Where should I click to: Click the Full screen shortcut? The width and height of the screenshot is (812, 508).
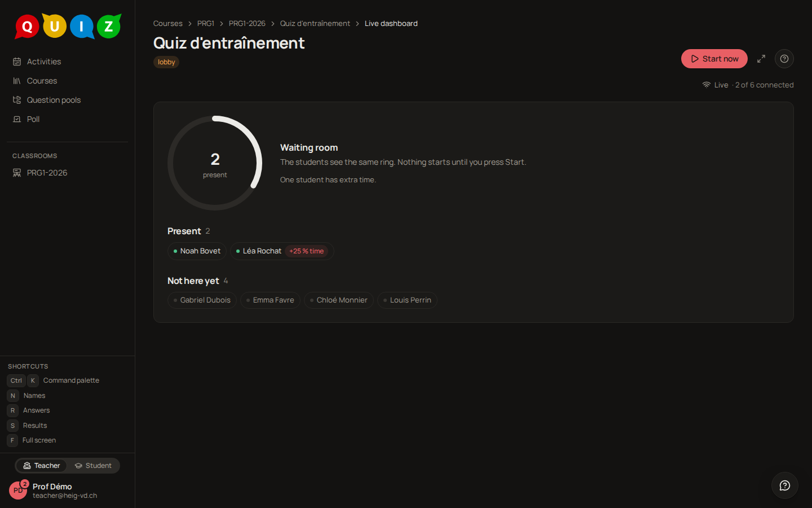pyautogui.click(x=32, y=440)
